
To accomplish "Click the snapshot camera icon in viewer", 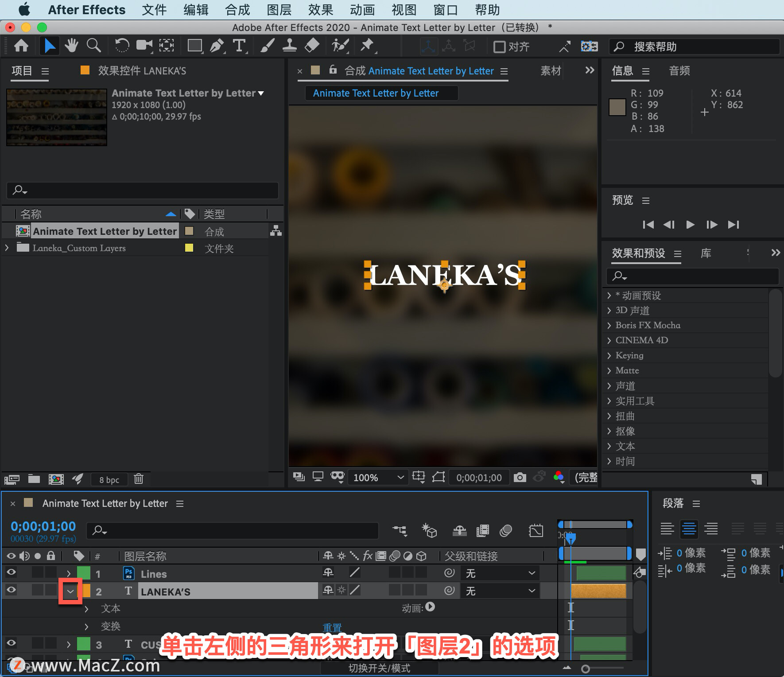I will [x=520, y=477].
